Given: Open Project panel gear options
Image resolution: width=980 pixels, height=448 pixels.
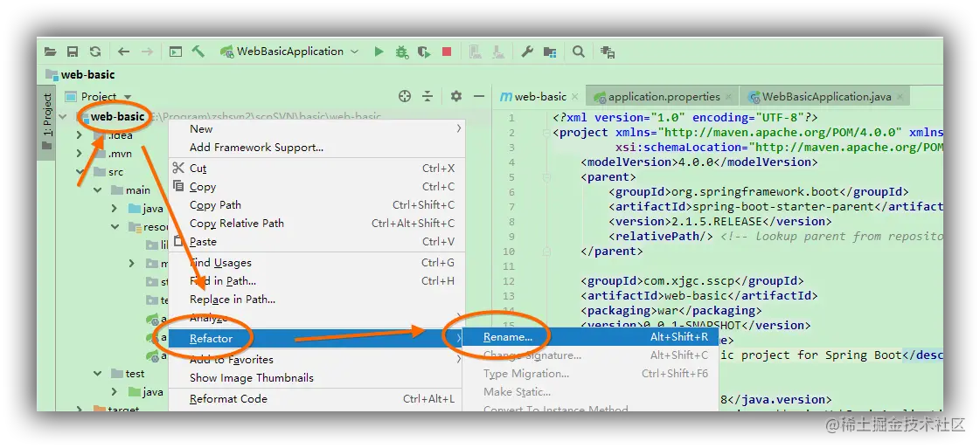Looking at the screenshot, I should point(456,96).
